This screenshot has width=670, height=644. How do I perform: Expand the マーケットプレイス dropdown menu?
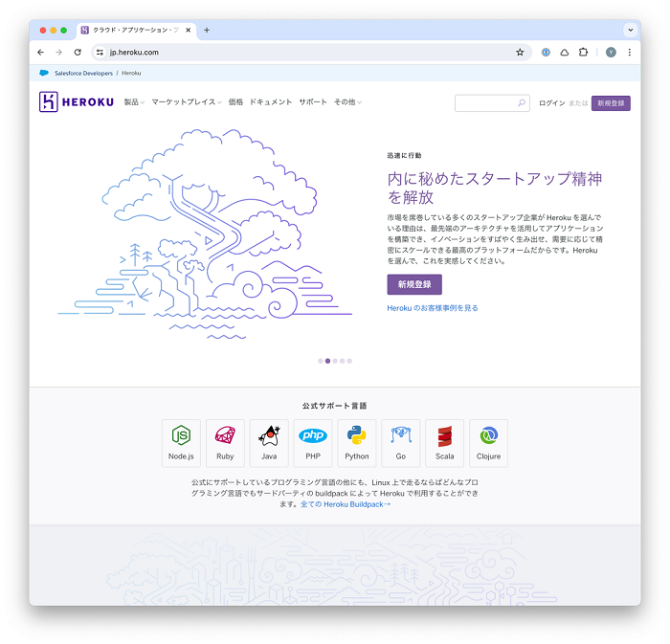tap(187, 102)
